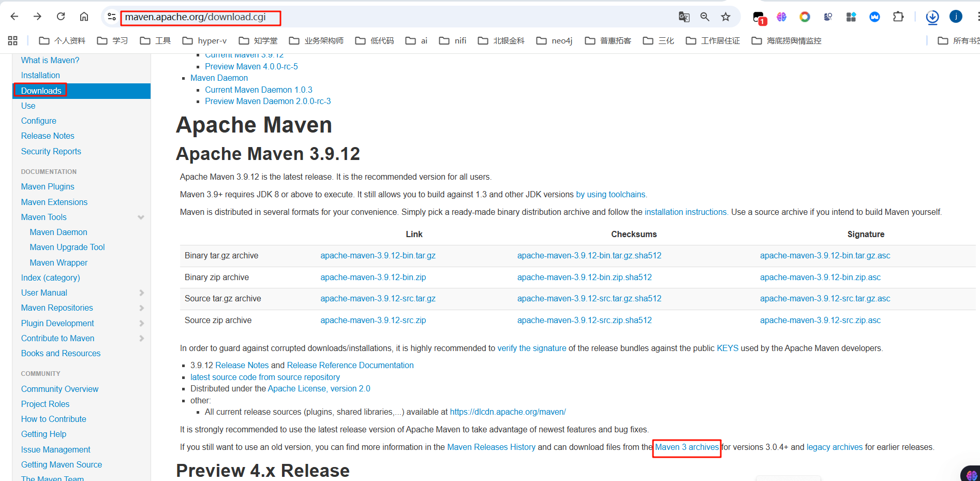Open the 工具 bookmark folder
980x481 pixels.
click(x=155, y=40)
